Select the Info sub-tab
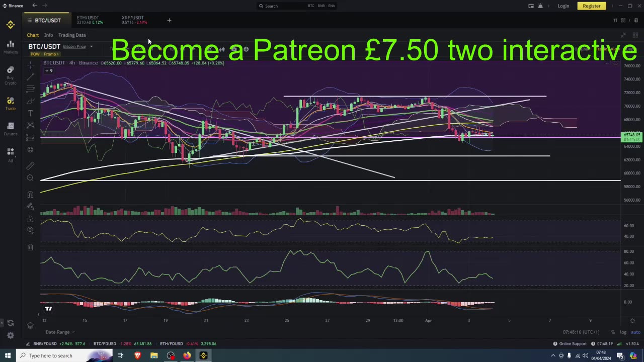This screenshot has height=362, width=644. tap(48, 35)
